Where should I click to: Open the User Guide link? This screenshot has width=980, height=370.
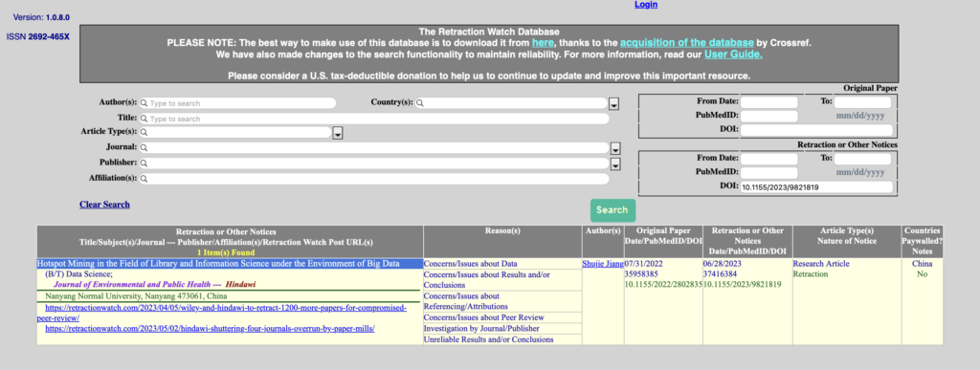click(x=733, y=54)
